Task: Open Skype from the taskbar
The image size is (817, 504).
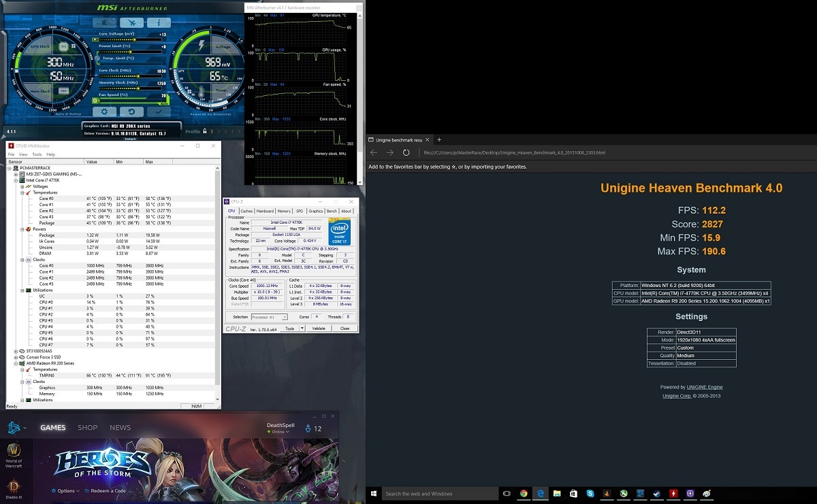Action: pyautogui.click(x=590, y=494)
